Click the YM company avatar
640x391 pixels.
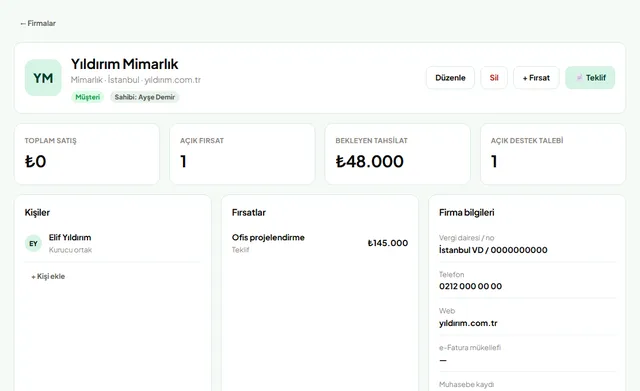(x=43, y=78)
